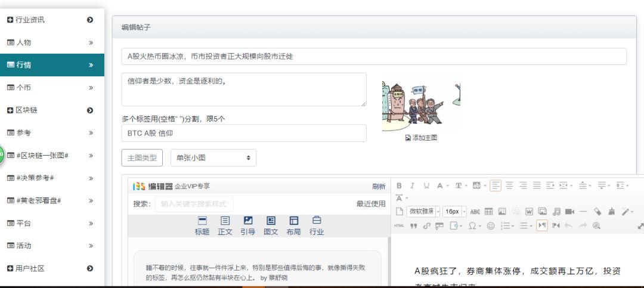Click the post title input field
Viewport: 644px width, 288px height.
(x=374, y=56)
